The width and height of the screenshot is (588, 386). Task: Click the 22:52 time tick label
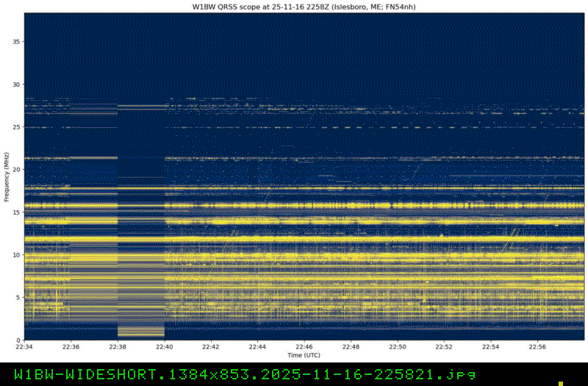tap(444, 347)
